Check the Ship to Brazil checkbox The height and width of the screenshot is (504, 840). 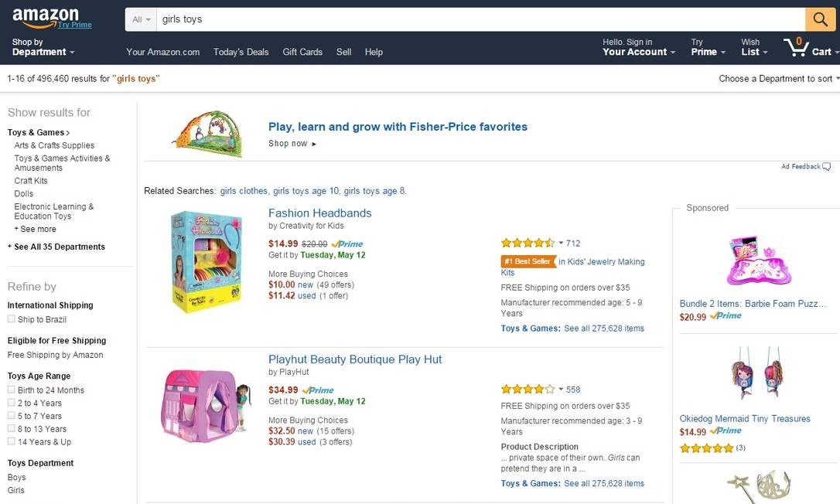pos(12,319)
